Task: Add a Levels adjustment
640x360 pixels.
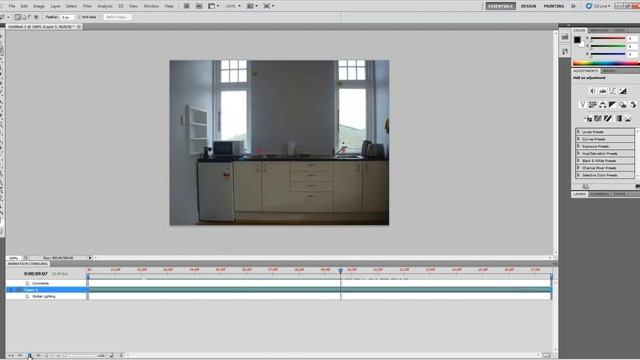Action: tap(602, 91)
